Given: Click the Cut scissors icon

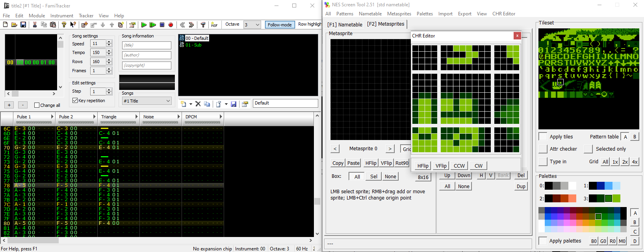Looking at the screenshot, I should click(35, 25).
